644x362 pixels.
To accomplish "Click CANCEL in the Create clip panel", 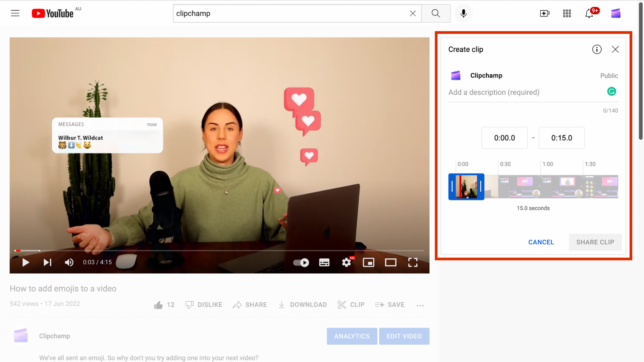I will 541,242.
